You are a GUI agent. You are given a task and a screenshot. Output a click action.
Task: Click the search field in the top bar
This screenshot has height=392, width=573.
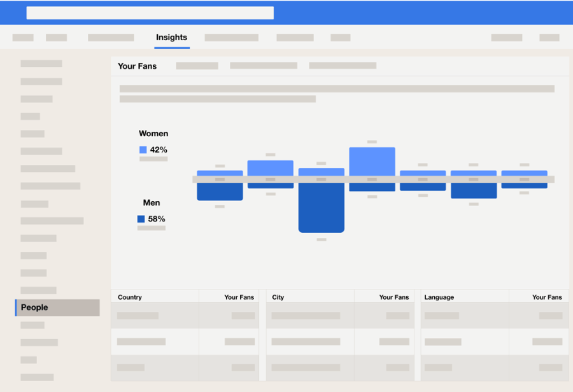click(150, 13)
